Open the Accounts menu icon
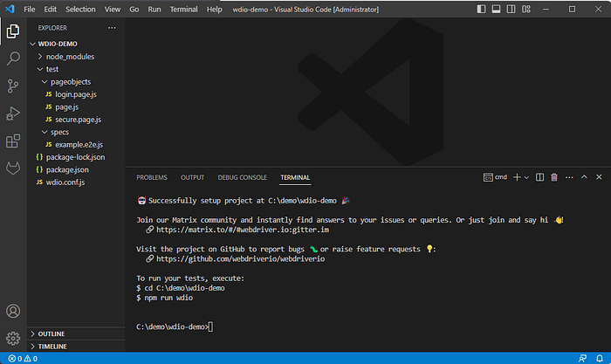Screen dimensions: 611x364 [x=13, y=311]
